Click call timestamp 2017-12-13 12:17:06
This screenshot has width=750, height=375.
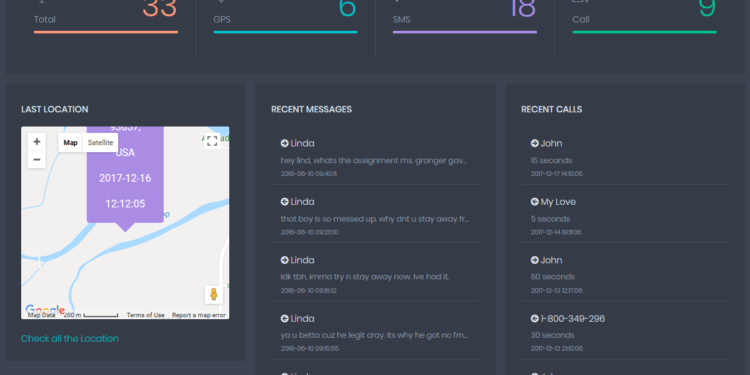[557, 291]
